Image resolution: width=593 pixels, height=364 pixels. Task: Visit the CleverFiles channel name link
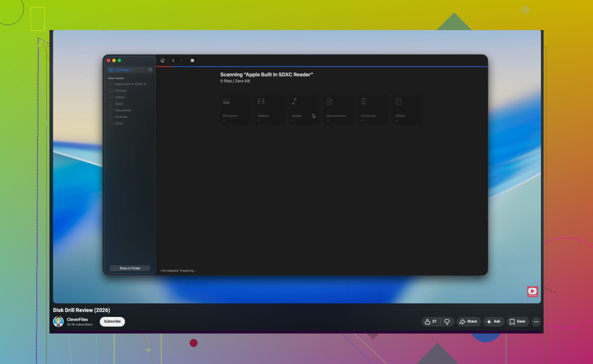click(x=77, y=320)
